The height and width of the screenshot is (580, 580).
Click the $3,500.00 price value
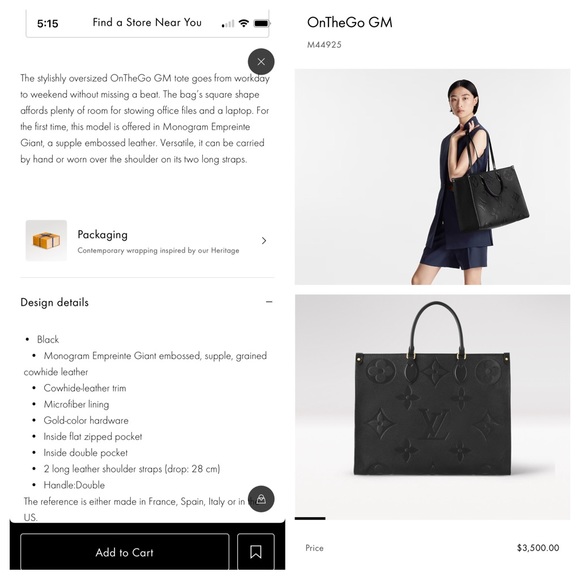tap(538, 548)
